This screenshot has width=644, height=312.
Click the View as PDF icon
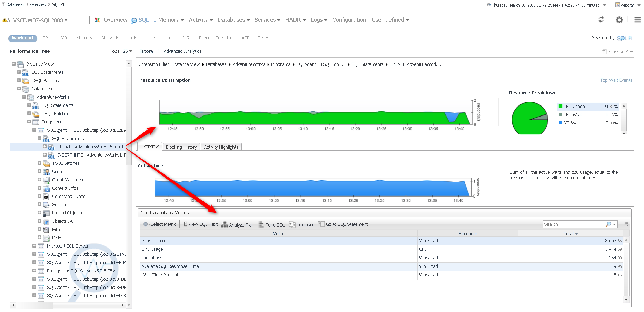tap(604, 51)
